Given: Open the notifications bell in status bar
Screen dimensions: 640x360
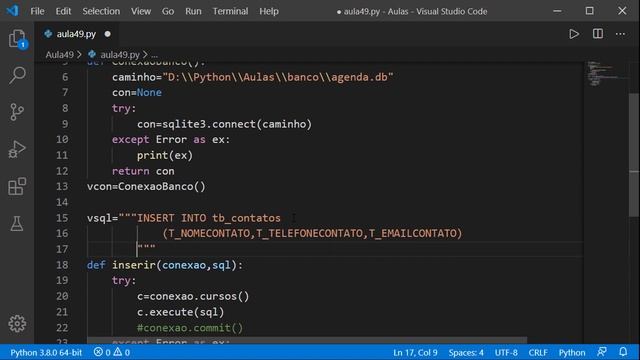Looking at the screenshot, I should pyautogui.click(x=623, y=352).
